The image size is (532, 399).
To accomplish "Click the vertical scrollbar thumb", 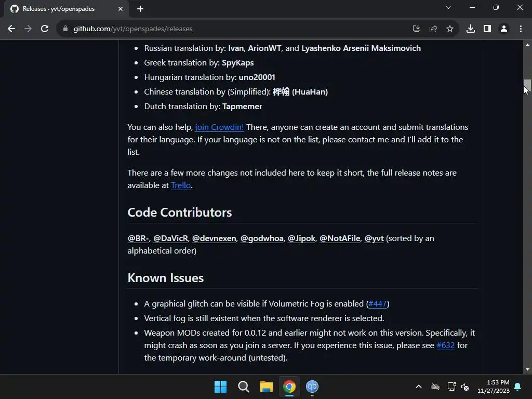I will (x=527, y=85).
